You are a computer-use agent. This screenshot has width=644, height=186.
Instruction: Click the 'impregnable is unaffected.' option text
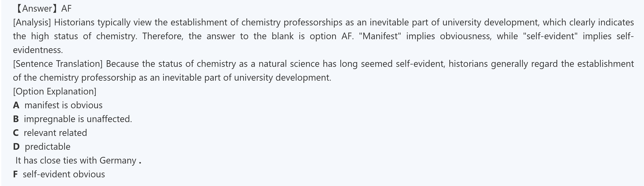pyautogui.click(x=78, y=119)
